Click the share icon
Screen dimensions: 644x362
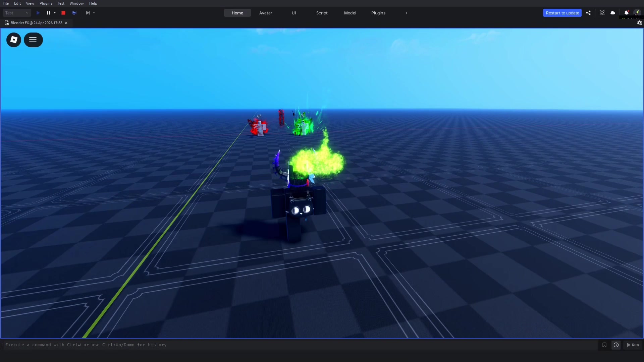(x=588, y=13)
